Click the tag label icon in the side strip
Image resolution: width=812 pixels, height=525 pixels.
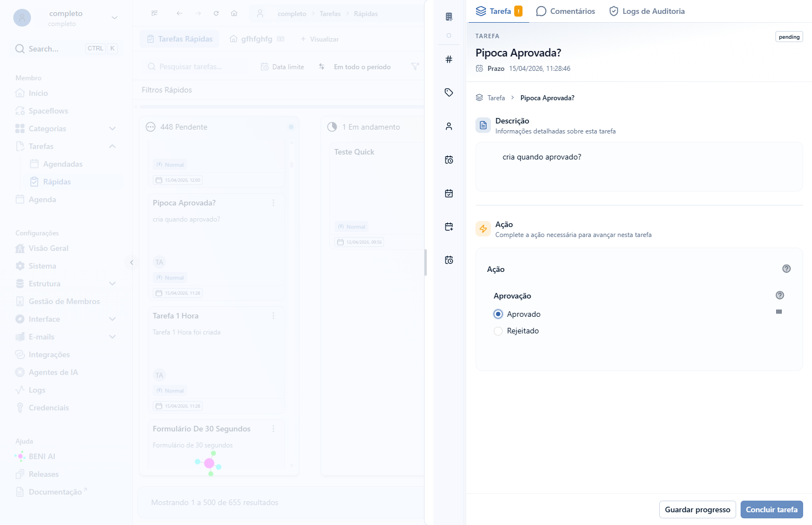pos(449,92)
